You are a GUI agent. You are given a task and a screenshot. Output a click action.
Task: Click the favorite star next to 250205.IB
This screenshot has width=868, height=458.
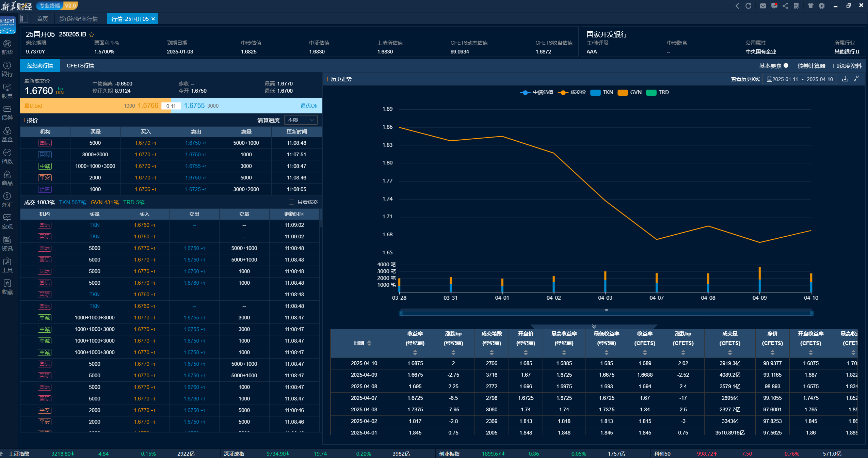click(92, 35)
